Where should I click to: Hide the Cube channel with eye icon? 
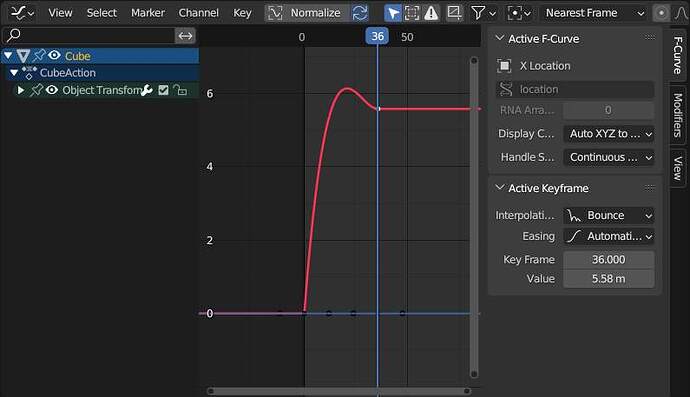pyautogui.click(x=54, y=55)
